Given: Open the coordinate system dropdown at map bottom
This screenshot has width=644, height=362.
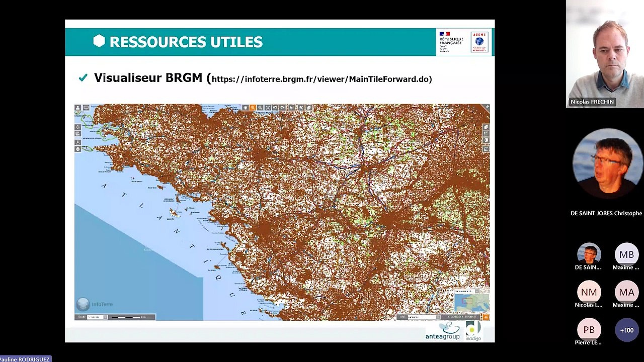Looking at the screenshot, I should tap(424, 317).
